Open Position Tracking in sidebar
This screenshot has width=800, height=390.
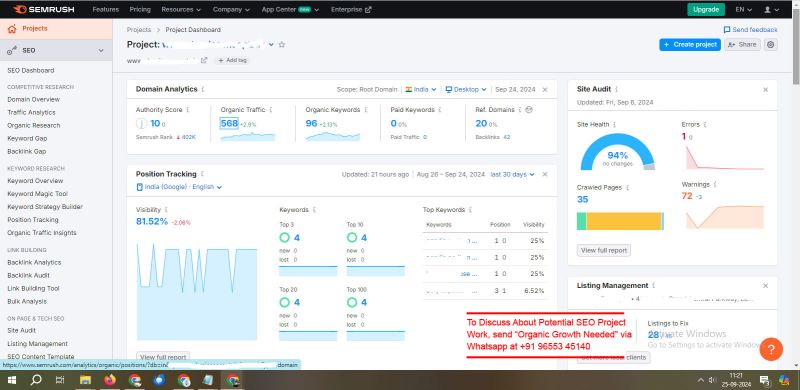point(33,220)
